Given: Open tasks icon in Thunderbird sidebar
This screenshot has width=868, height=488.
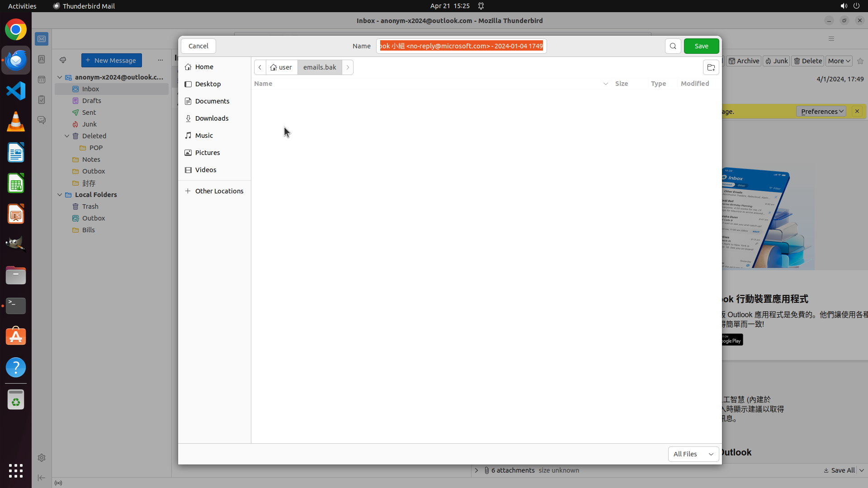Looking at the screenshot, I should (42, 100).
